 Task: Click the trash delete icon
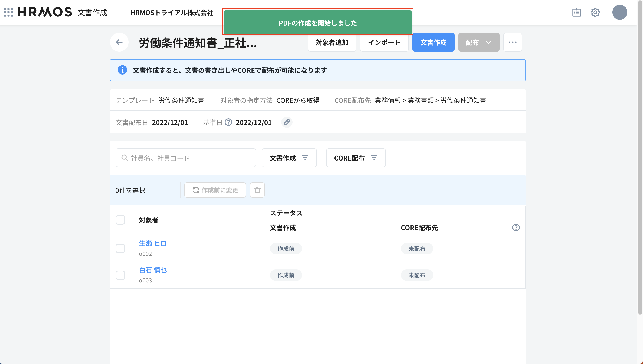tap(257, 190)
